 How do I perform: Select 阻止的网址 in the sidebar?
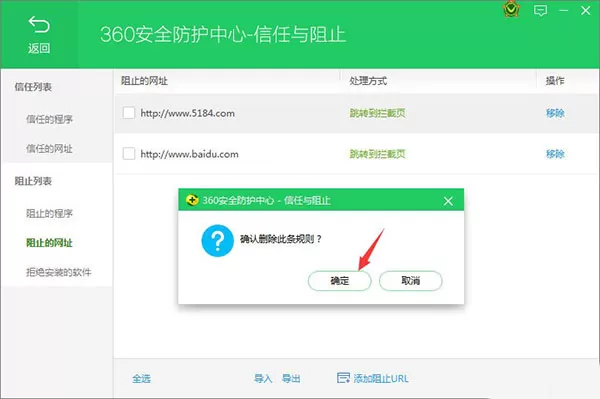[49, 243]
